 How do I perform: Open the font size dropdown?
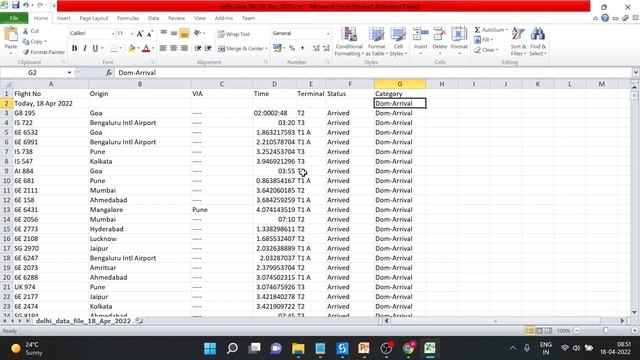click(x=132, y=33)
